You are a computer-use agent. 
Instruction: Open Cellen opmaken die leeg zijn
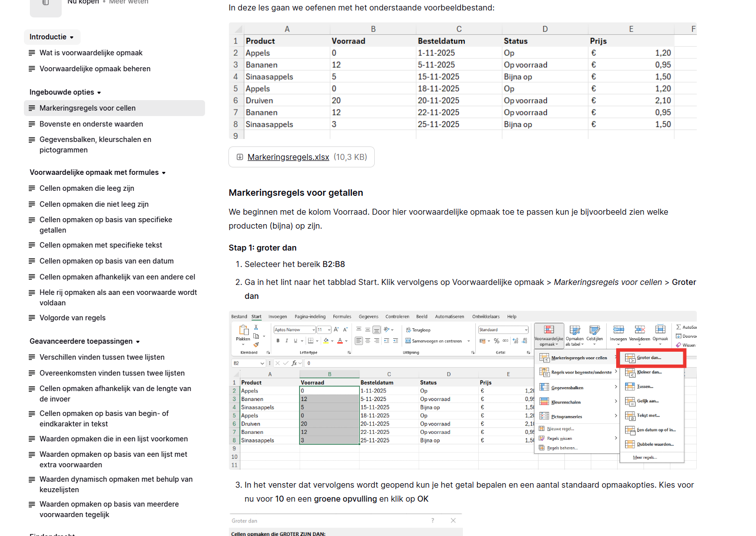87,188
